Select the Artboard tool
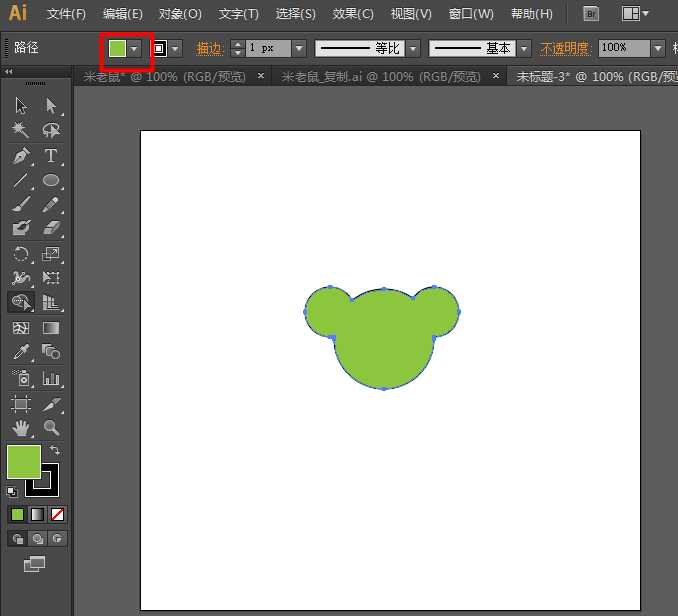 click(20, 404)
